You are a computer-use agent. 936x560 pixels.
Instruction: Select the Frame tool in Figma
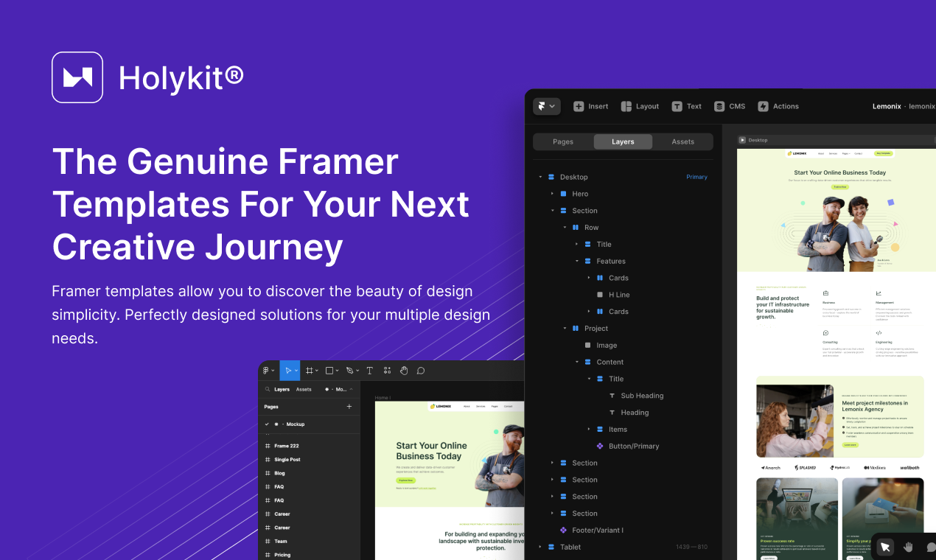tap(312, 371)
